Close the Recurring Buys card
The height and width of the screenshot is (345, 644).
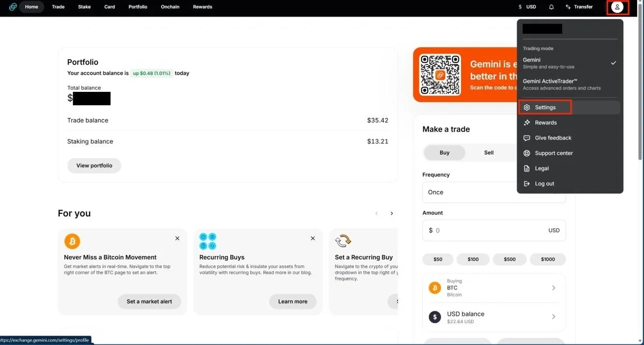(313, 238)
